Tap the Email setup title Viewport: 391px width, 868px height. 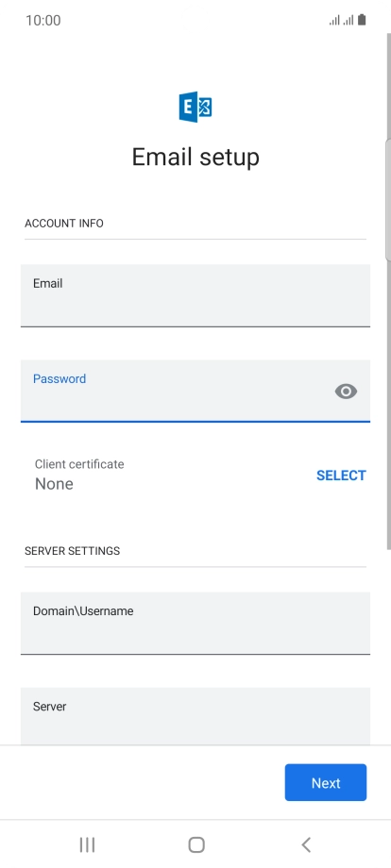[195, 158]
